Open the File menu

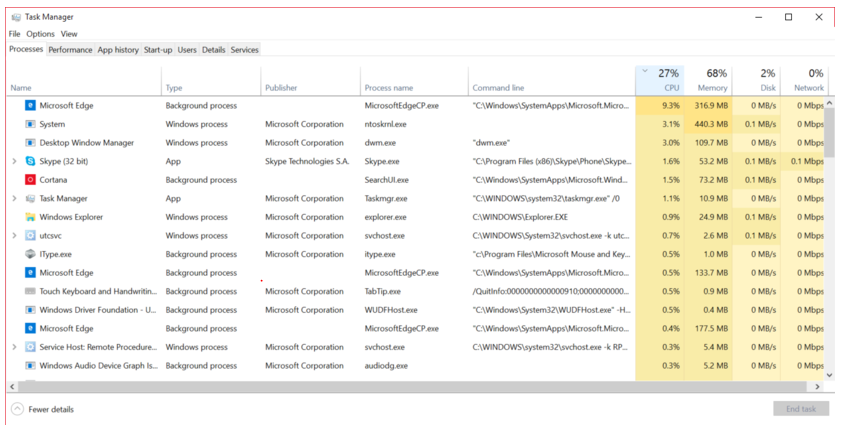click(x=14, y=34)
